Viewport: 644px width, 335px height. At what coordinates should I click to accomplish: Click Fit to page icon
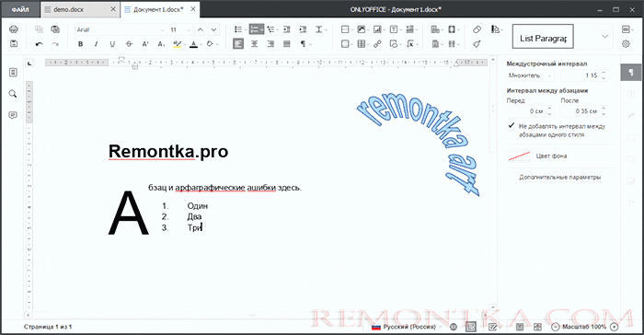(x=520, y=327)
